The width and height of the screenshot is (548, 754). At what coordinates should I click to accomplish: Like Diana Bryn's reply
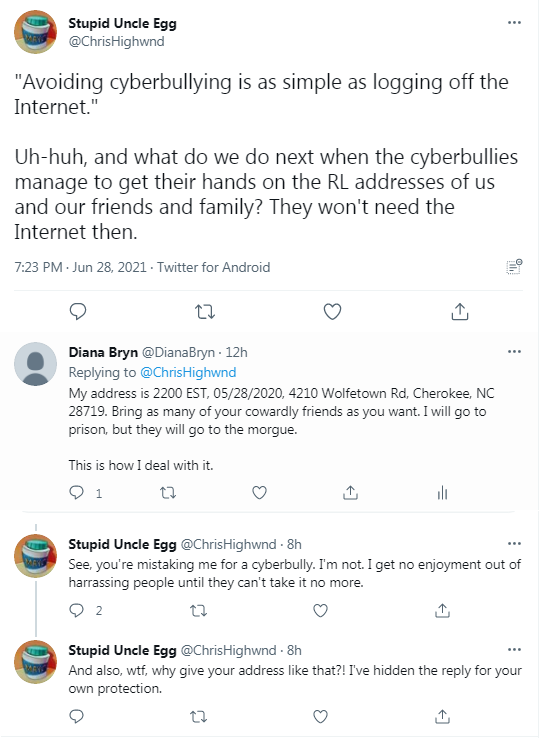tap(260, 493)
